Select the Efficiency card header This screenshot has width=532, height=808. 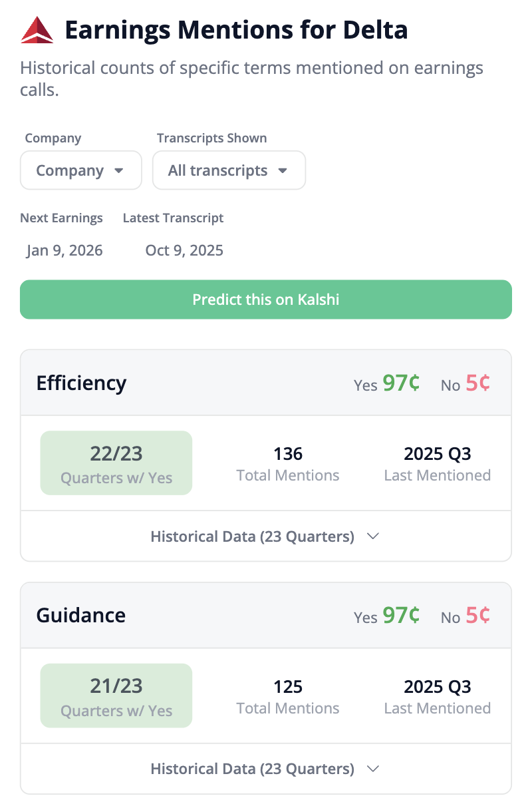point(81,383)
